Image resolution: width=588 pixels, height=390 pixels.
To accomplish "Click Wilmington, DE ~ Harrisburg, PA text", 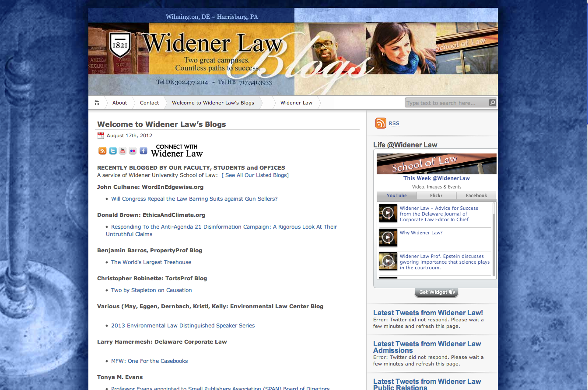I will click(x=212, y=17).
